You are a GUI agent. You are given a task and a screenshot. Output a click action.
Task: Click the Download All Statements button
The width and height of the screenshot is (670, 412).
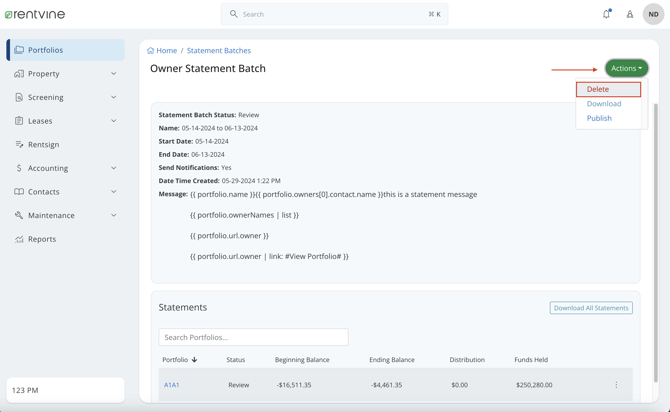[591, 308]
